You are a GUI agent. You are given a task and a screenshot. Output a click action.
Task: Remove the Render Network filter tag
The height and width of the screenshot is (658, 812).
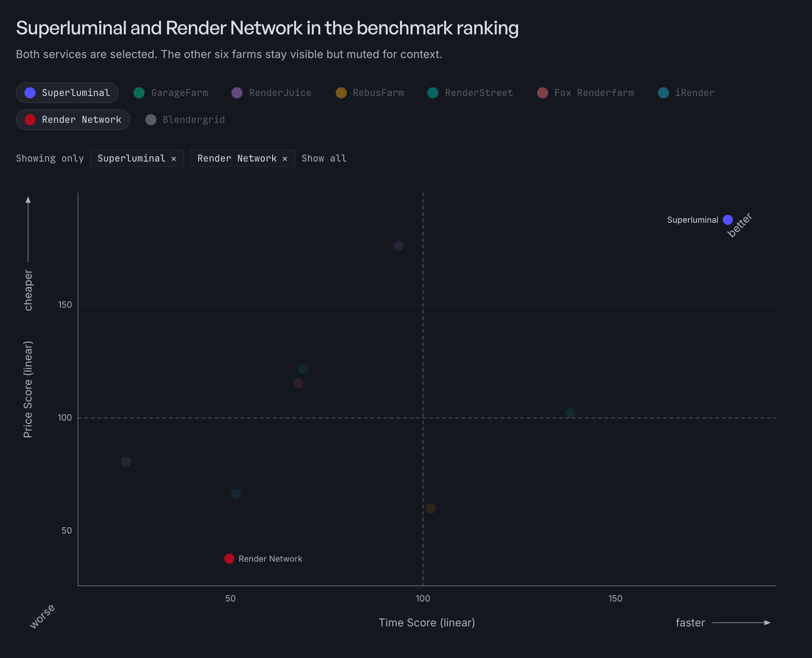[285, 158]
